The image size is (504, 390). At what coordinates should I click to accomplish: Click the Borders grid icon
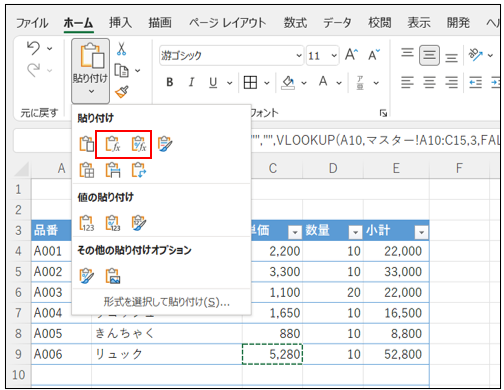click(x=250, y=82)
